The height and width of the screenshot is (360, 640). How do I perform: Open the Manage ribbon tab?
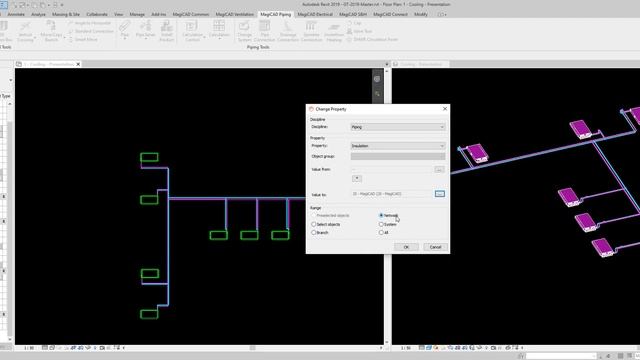tap(137, 14)
